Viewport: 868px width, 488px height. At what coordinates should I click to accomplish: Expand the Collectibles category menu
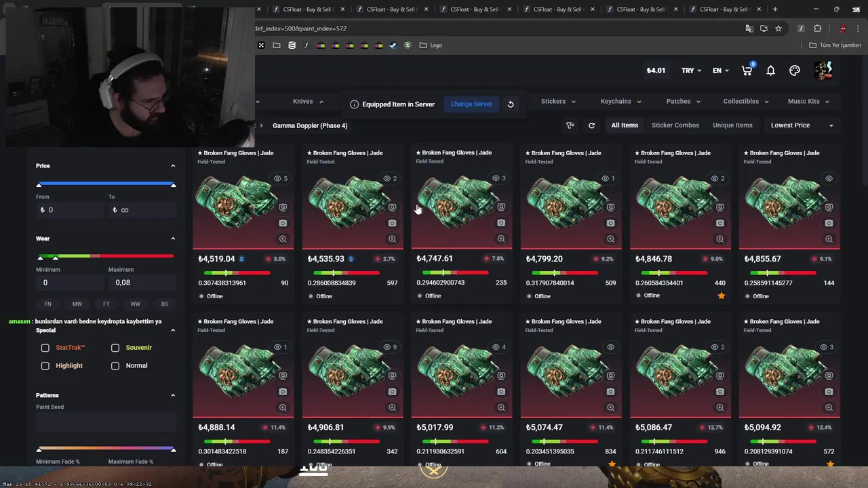click(746, 102)
